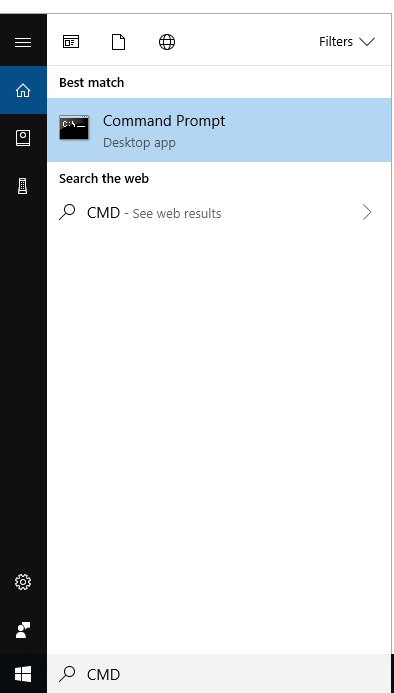Expand the hamburger menu in sidebar
Viewport: 394px width, 693px height.
(23, 42)
